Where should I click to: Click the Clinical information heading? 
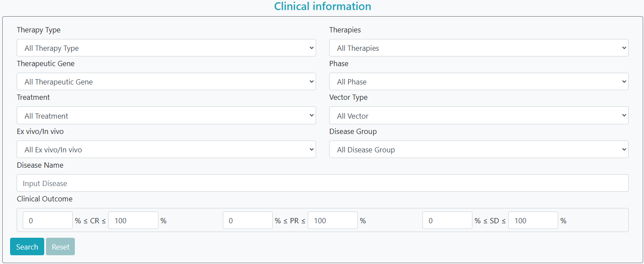pyautogui.click(x=323, y=7)
